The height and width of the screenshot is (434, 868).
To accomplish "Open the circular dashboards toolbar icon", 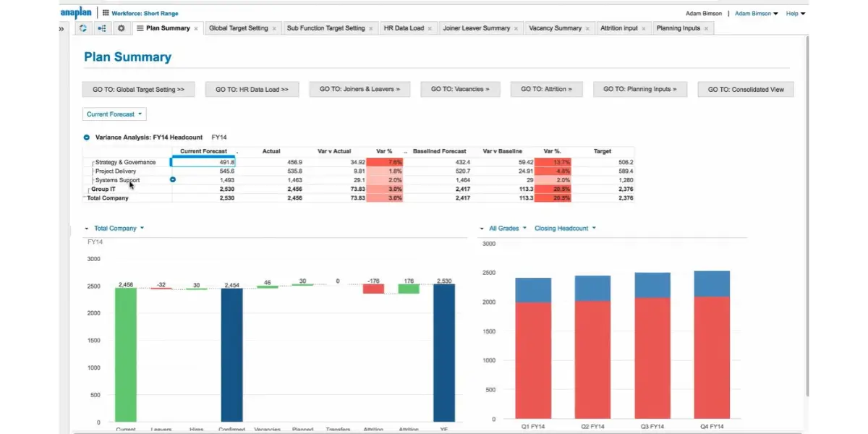I will pos(83,28).
